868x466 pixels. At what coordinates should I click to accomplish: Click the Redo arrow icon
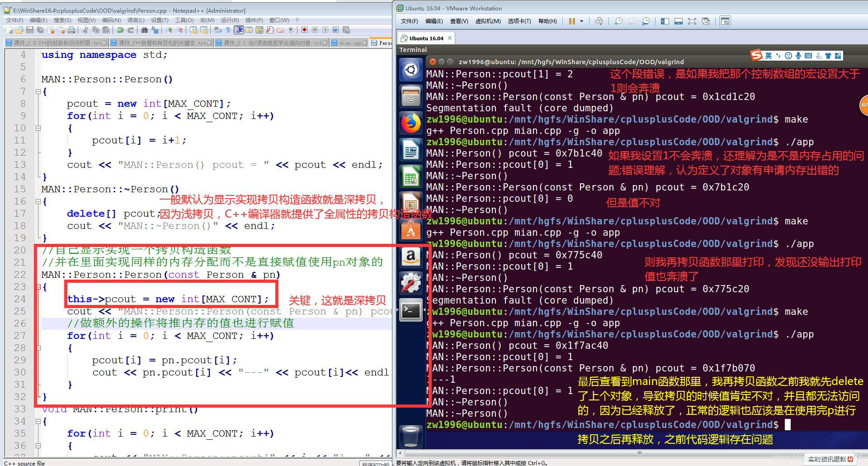[130, 30]
